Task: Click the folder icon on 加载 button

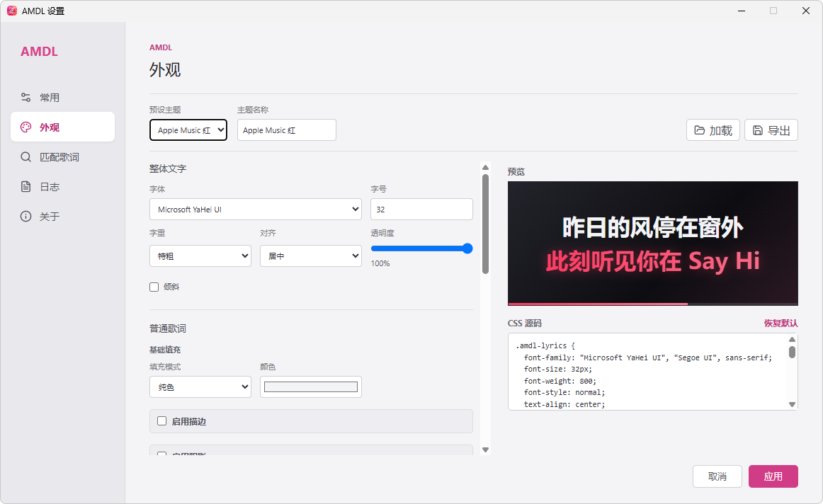Action: coord(700,130)
